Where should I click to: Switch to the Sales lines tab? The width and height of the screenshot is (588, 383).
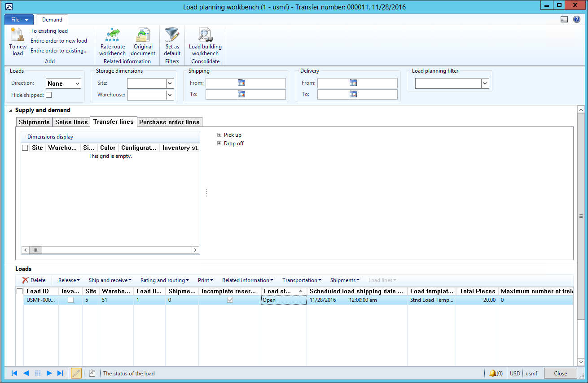[71, 122]
